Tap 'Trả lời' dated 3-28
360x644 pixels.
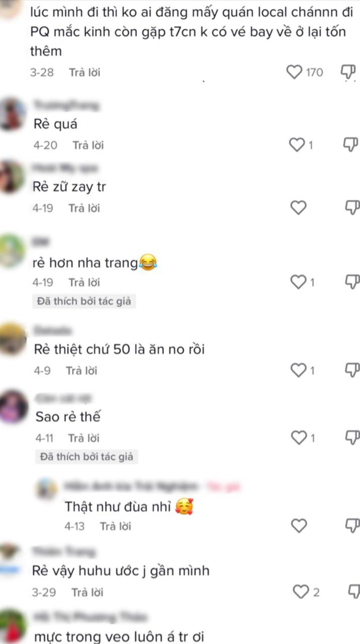pyautogui.click(x=84, y=72)
